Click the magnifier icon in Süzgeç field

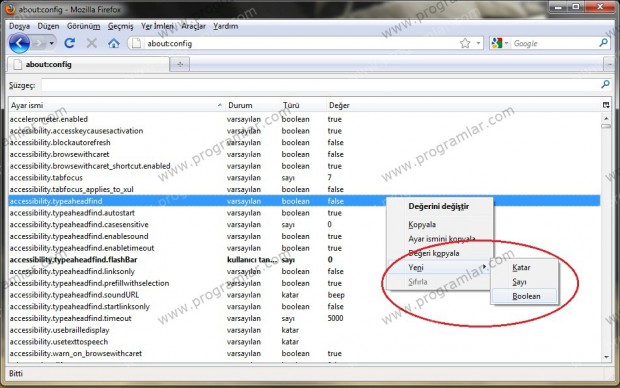[x=605, y=84]
